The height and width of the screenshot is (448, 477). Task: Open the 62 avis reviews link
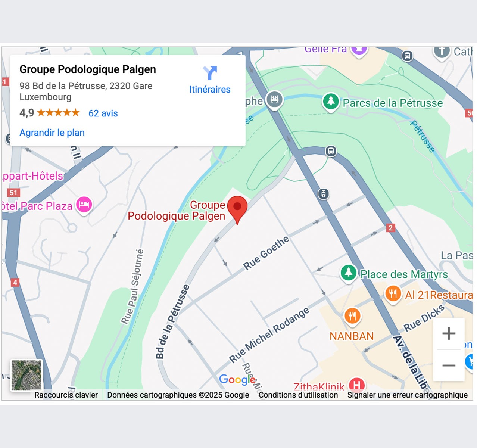coord(103,113)
